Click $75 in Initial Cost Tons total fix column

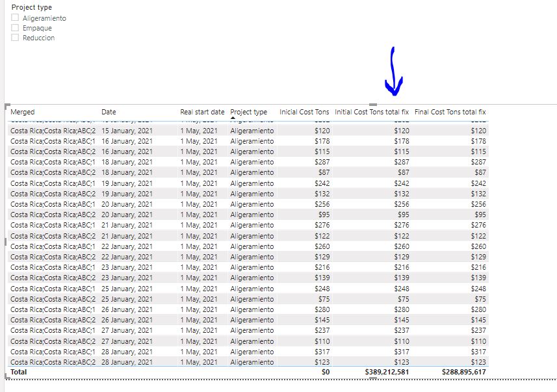click(x=403, y=299)
